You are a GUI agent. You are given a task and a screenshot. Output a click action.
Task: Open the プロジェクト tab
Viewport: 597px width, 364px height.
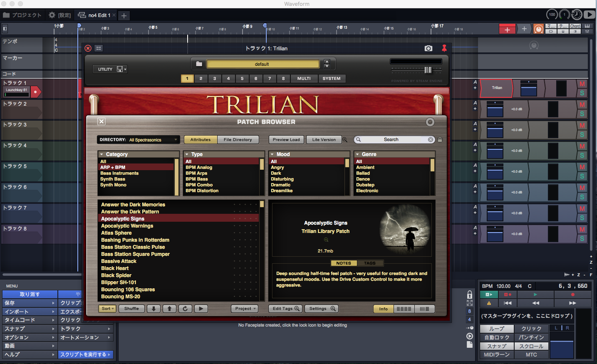(x=22, y=15)
